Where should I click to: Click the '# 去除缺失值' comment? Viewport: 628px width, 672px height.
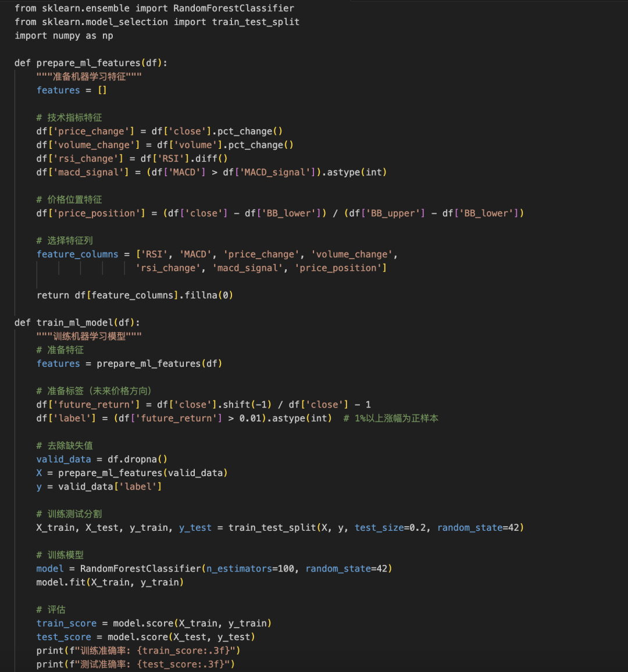[65, 446]
